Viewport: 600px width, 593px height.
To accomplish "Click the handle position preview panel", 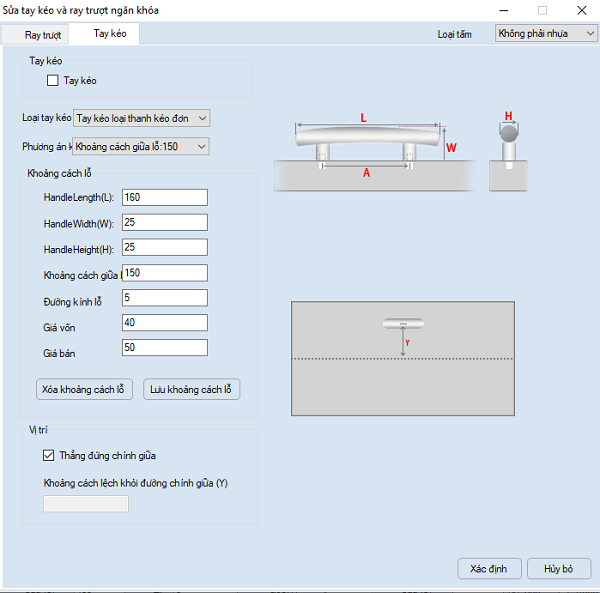I will 402,360.
